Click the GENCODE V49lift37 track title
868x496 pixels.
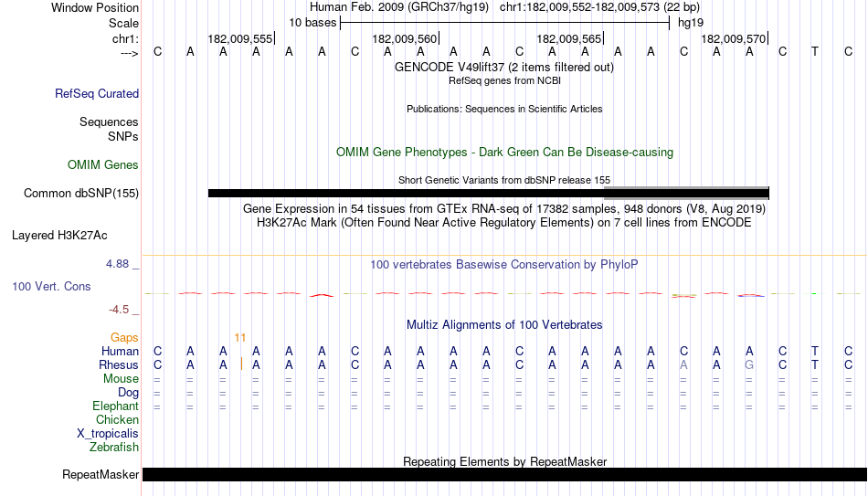pyautogui.click(x=503, y=67)
